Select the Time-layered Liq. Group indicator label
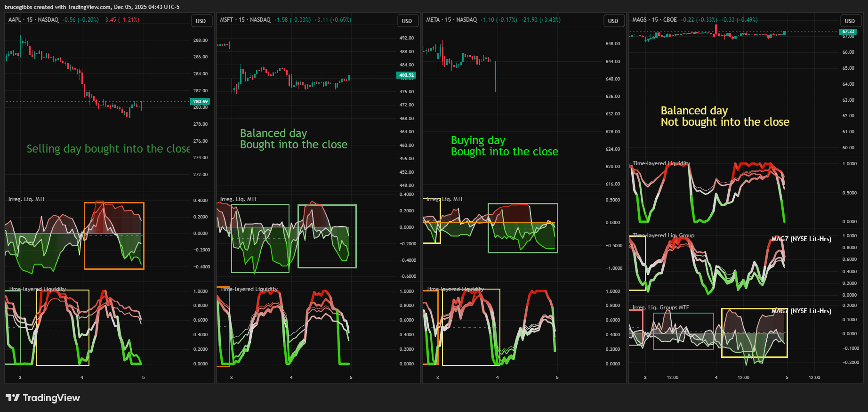868x412 pixels. tap(663, 235)
